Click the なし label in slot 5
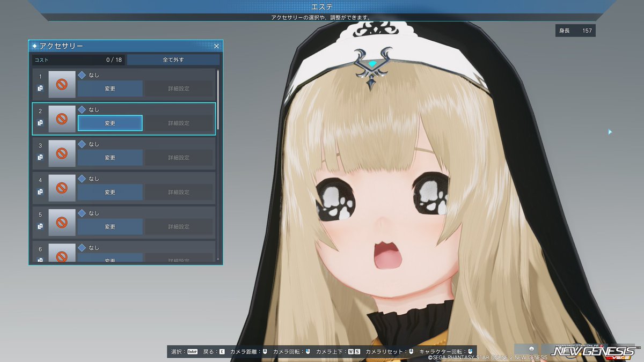This screenshot has width=644, height=362. point(94,213)
